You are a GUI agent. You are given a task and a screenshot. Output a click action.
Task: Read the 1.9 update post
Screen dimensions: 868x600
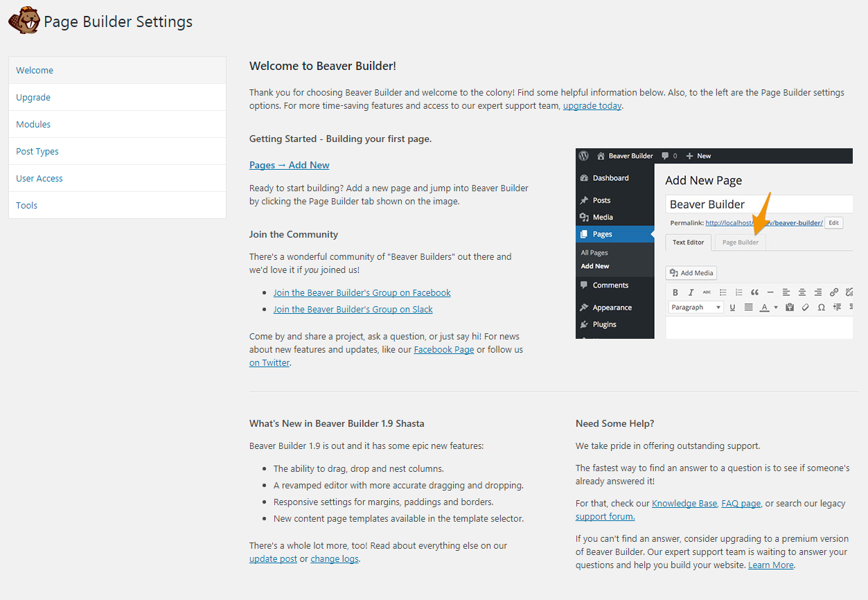[x=273, y=559]
